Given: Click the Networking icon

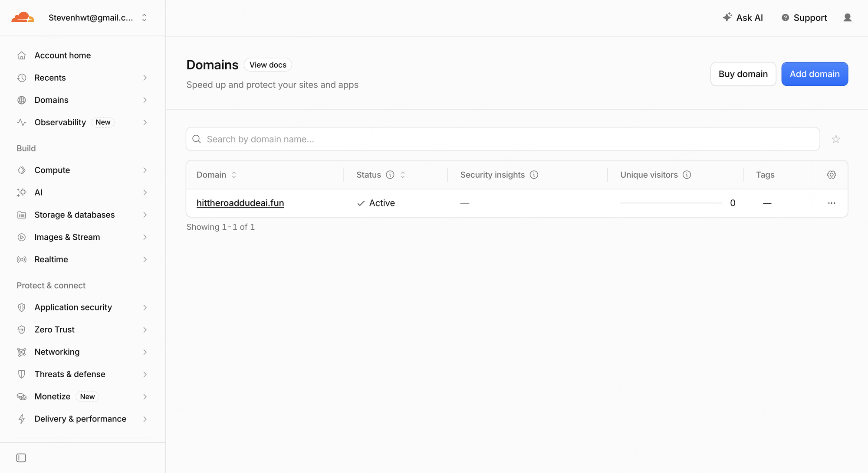Looking at the screenshot, I should tap(22, 352).
